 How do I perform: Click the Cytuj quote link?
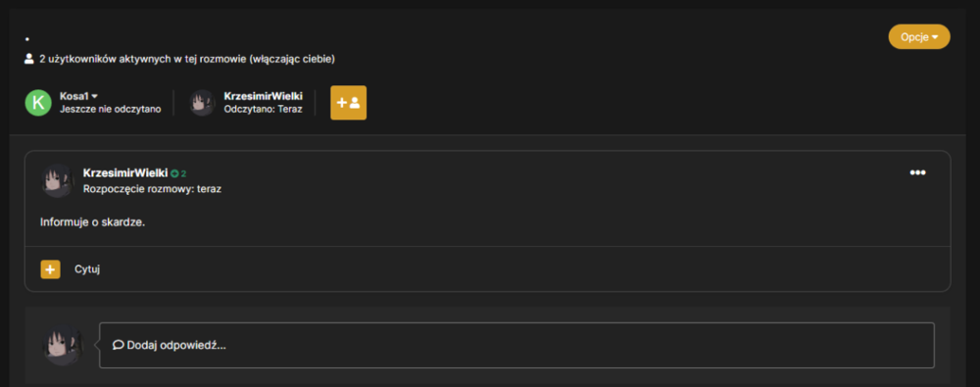87,269
